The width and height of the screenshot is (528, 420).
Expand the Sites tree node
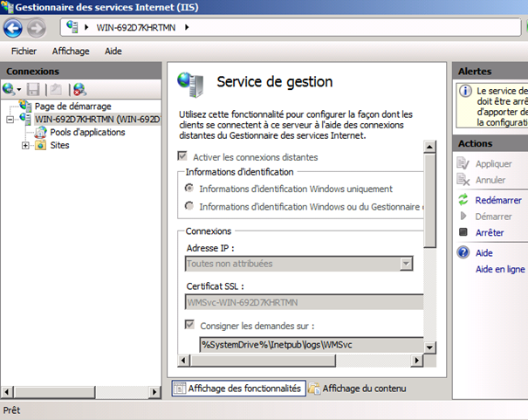[25, 146]
